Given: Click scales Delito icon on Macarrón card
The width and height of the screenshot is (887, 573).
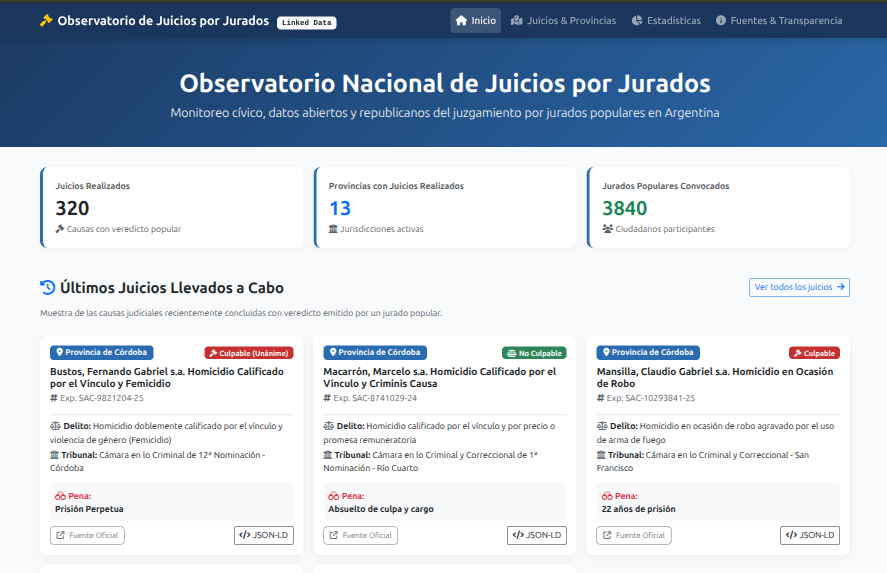Looking at the screenshot, I should [329, 426].
